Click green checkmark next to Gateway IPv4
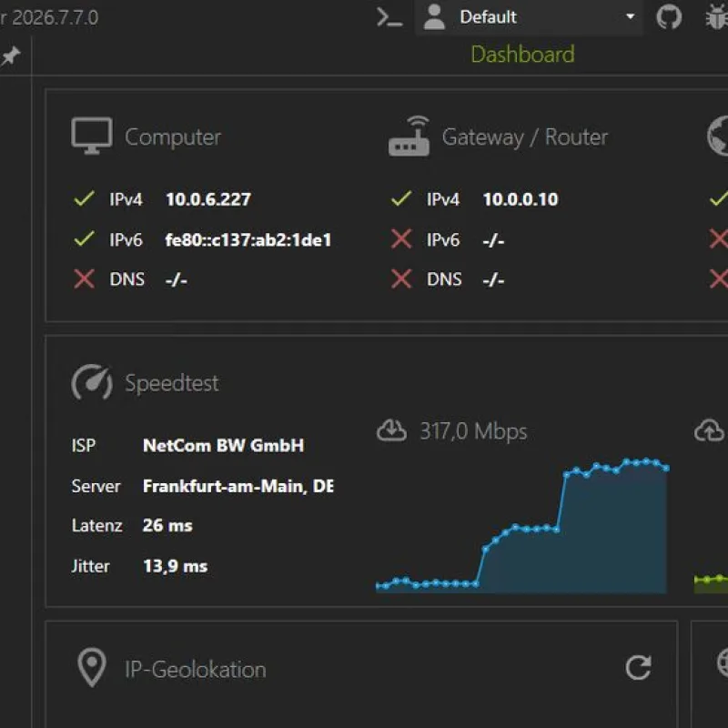 [x=401, y=198]
